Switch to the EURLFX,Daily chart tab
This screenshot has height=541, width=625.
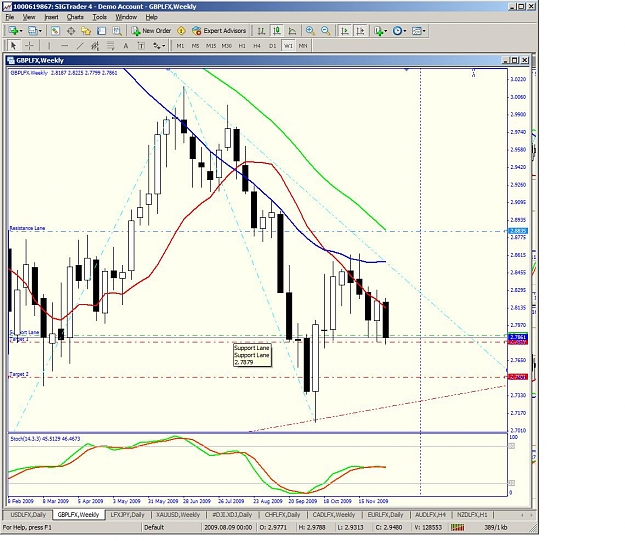coord(385,515)
